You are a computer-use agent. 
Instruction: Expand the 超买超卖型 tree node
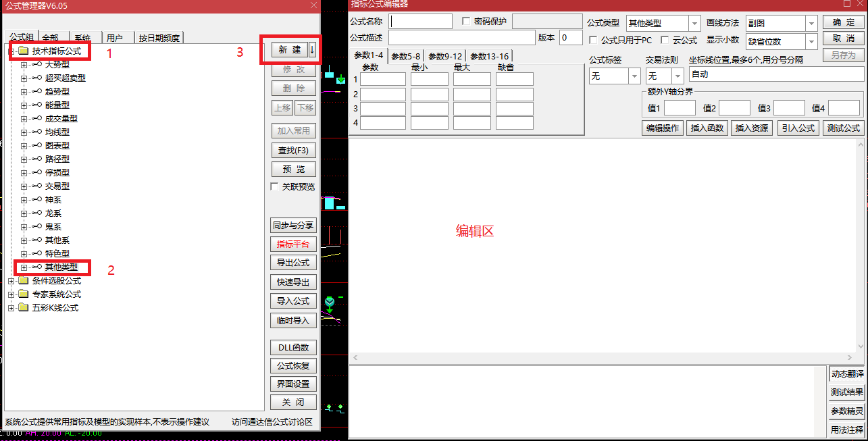(x=24, y=78)
